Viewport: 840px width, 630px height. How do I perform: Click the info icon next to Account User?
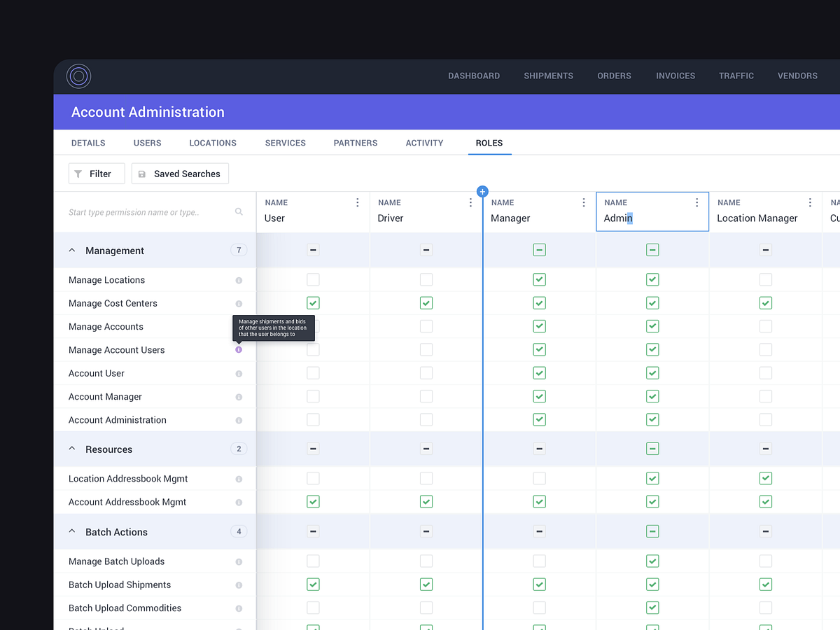239,373
